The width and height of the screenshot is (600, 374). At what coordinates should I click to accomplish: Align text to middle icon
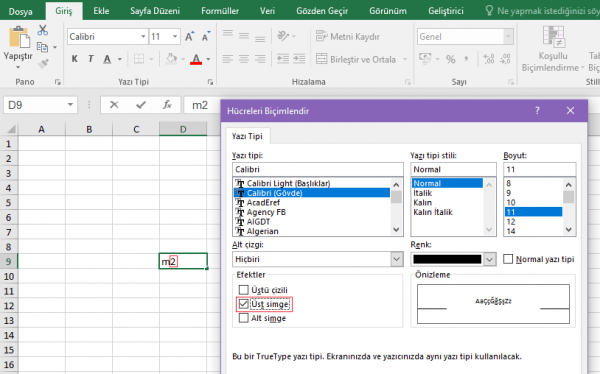(x=244, y=36)
